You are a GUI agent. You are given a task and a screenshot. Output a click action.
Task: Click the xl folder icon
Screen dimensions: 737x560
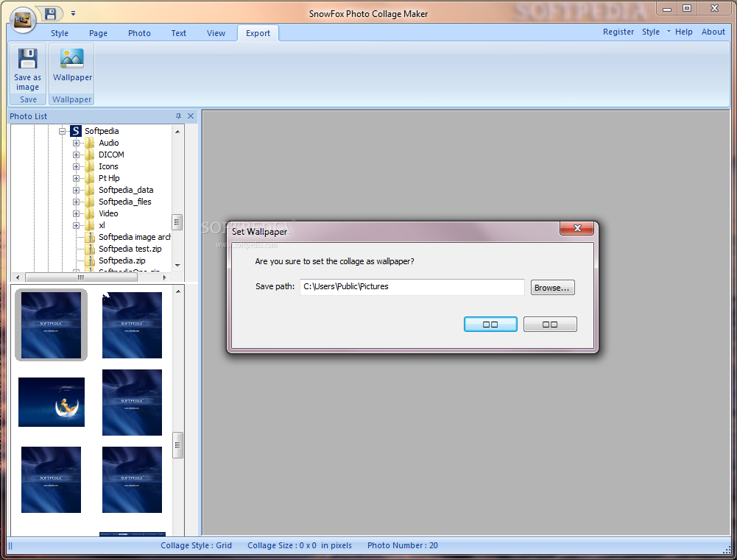coord(90,225)
